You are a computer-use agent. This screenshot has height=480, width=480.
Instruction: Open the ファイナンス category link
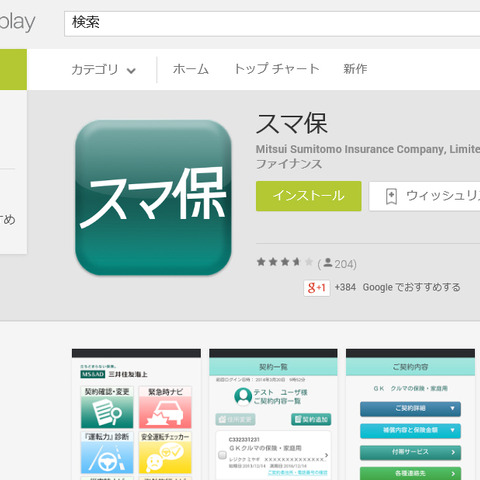pos(289,164)
